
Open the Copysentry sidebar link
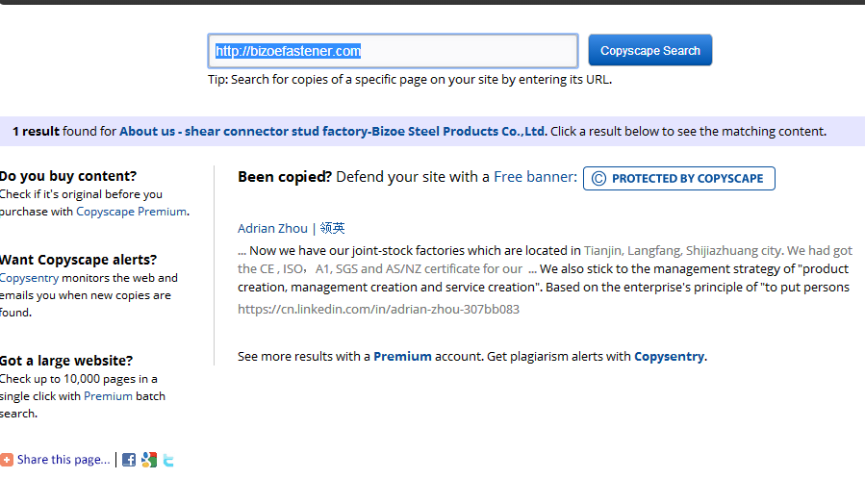[29, 278]
